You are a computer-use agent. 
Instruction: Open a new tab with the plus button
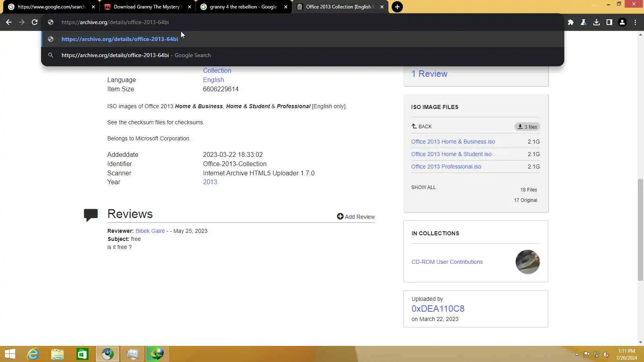(x=397, y=7)
